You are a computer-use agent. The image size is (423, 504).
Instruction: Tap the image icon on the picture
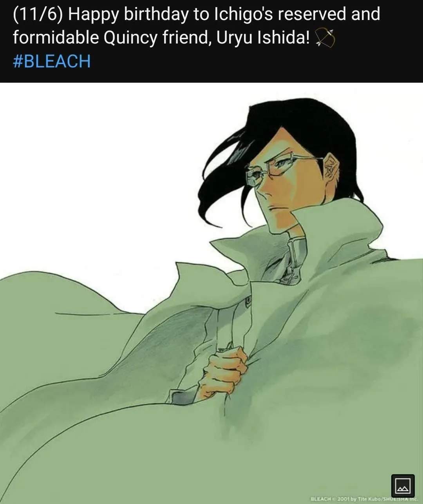403,486
